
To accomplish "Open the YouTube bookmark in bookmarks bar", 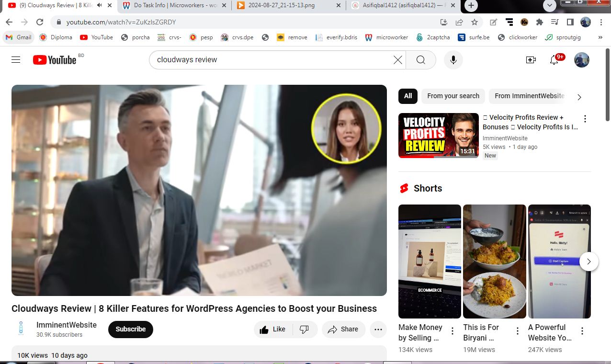I will tap(97, 37).
